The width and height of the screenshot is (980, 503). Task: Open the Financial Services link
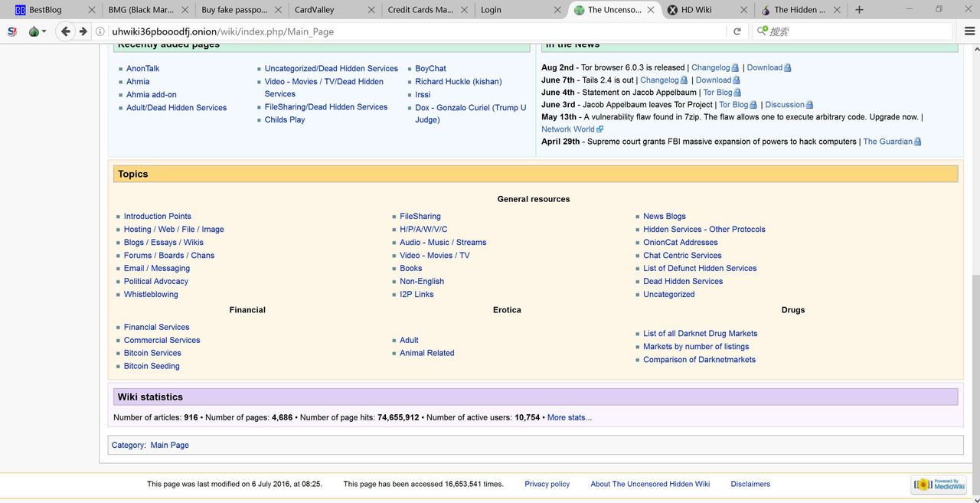point(156,328)
